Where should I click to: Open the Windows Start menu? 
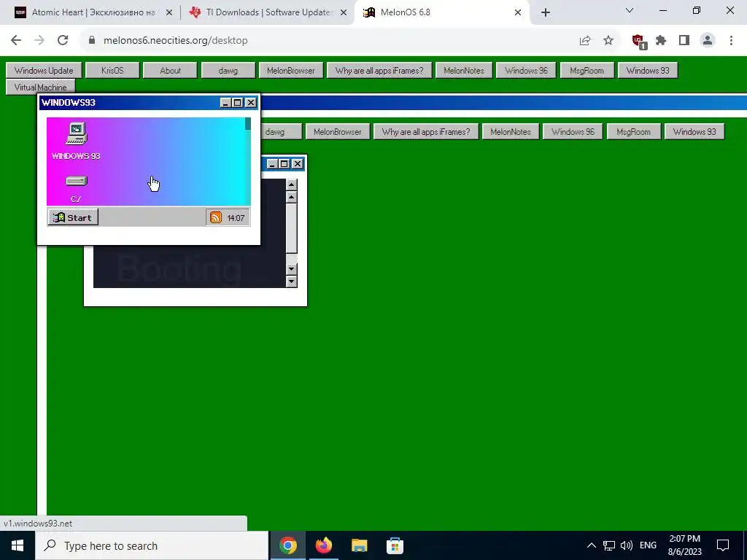click(18, 545)
